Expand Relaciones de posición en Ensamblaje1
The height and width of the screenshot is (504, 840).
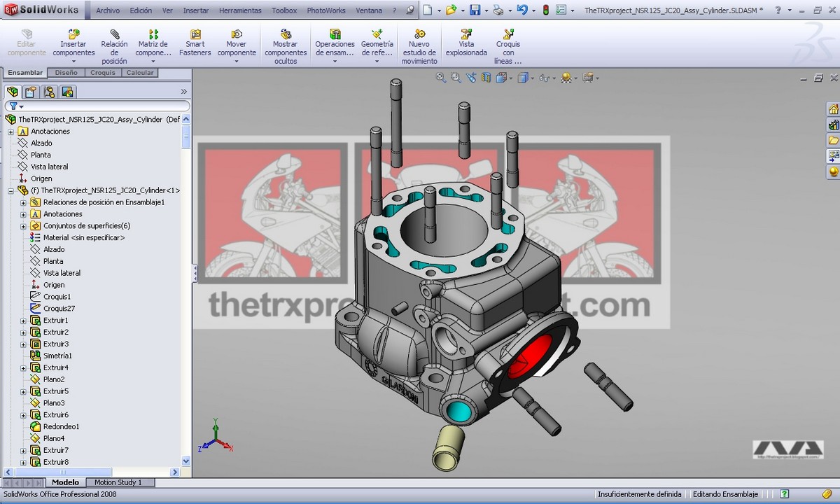click(x=23, y=202)
